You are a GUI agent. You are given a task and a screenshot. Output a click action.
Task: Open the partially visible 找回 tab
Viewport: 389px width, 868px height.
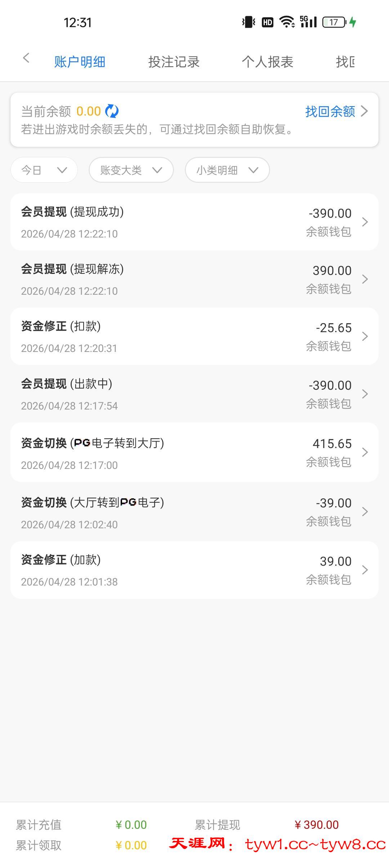(345, 62)
